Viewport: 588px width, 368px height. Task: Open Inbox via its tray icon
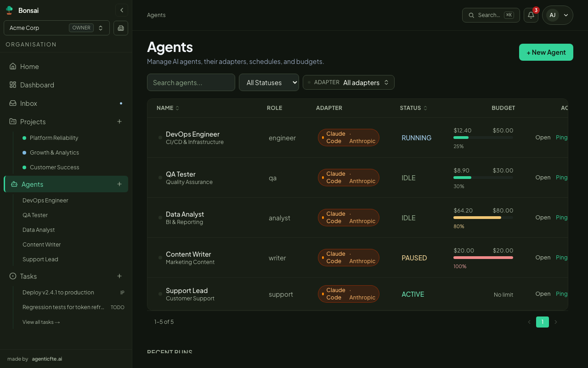coord(13,103)
